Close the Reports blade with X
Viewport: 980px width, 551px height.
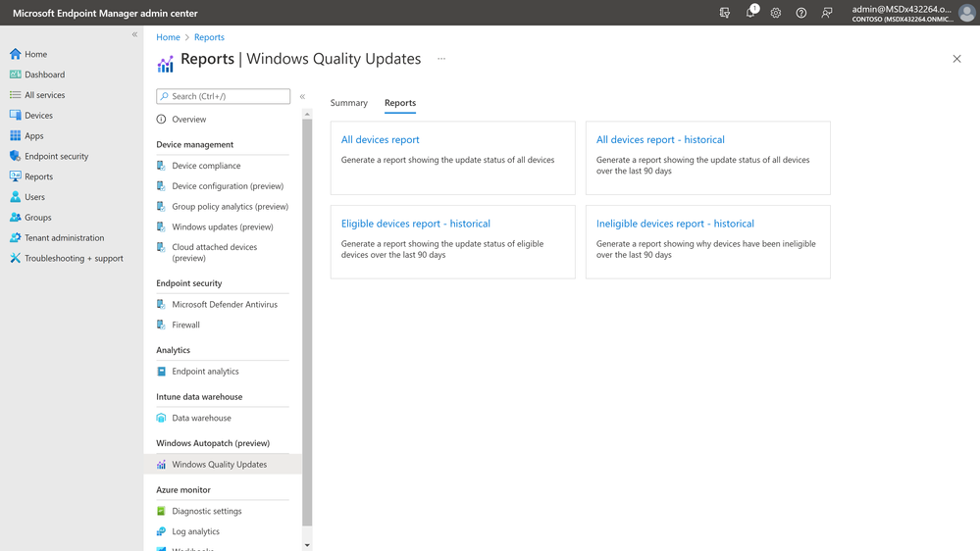[x=956, y=59]
